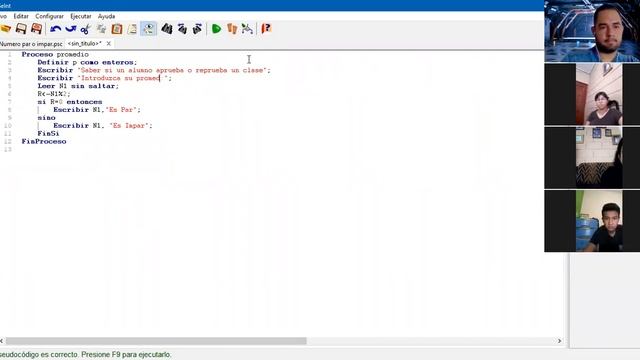Image resolution: width=640 pixels, height=360 pixels.
Task: Open the flowchart diagram icon
Action: [247, 29]
